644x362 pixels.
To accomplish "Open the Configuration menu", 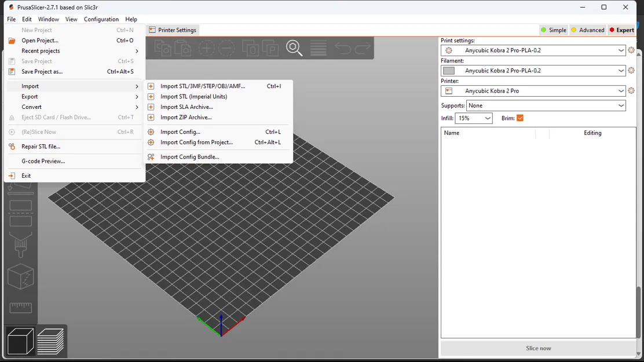I will 101,19.
